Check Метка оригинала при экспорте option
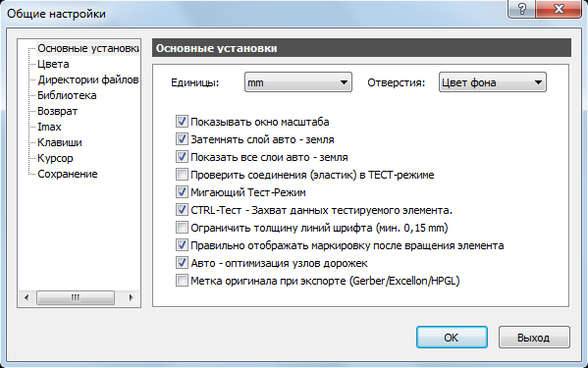Image resolution: width=588 pixels, height=368 pixels. tap(182, 281)
